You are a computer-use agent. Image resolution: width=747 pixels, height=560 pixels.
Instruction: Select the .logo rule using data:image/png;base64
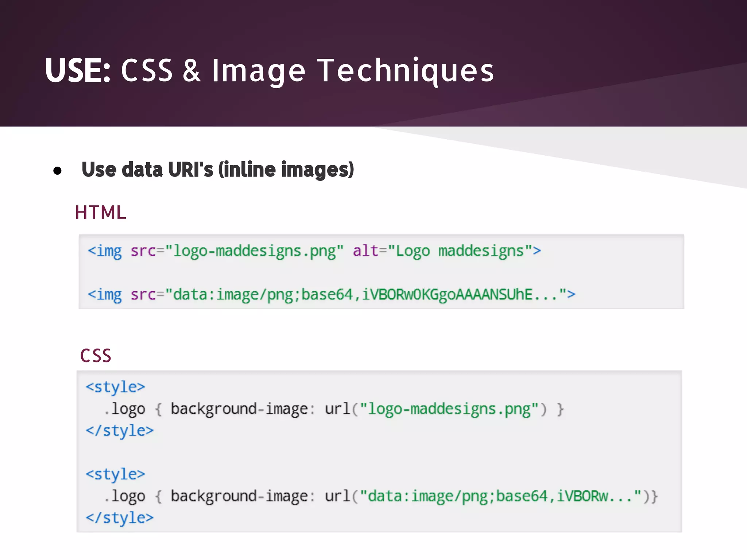[381, 497]
